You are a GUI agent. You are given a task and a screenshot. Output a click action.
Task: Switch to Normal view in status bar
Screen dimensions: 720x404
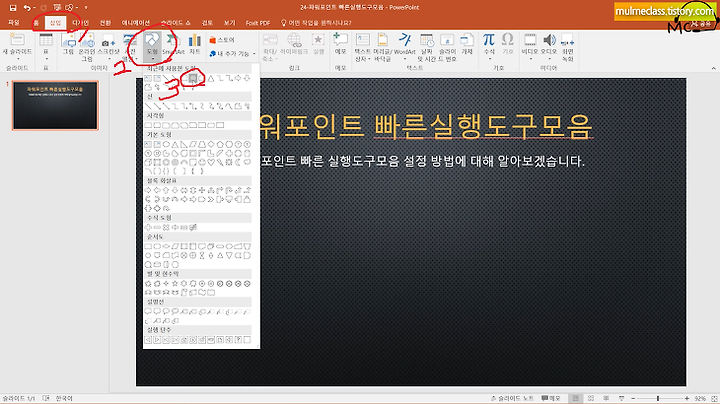pos(575,398)
